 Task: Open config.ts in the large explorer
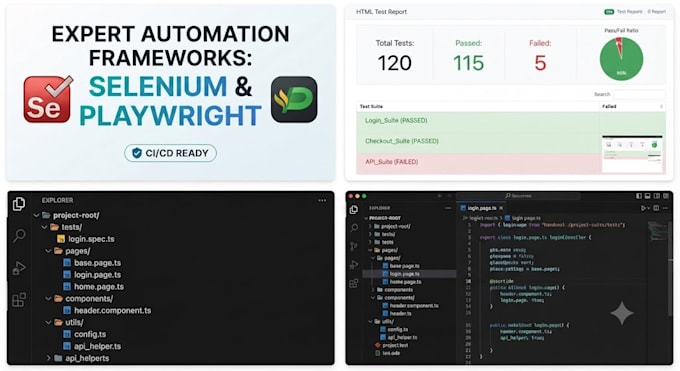tap(85, 335)
